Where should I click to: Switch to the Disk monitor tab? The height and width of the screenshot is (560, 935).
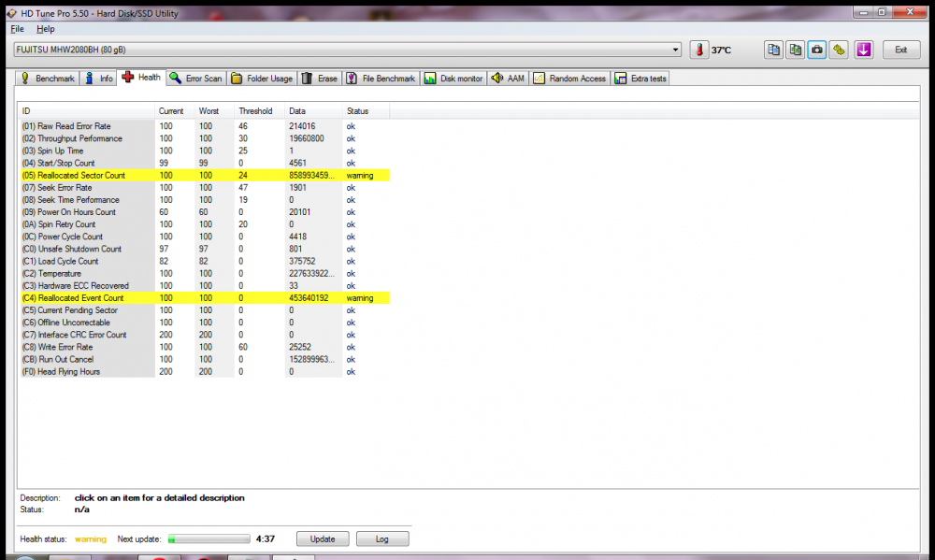pyautogui.click(x=453, y=79)
